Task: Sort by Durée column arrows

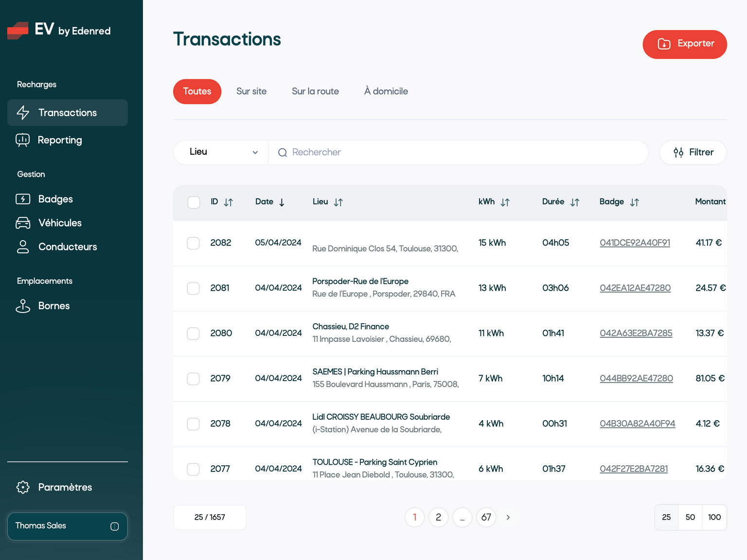Action: click(x=575, y=202)
